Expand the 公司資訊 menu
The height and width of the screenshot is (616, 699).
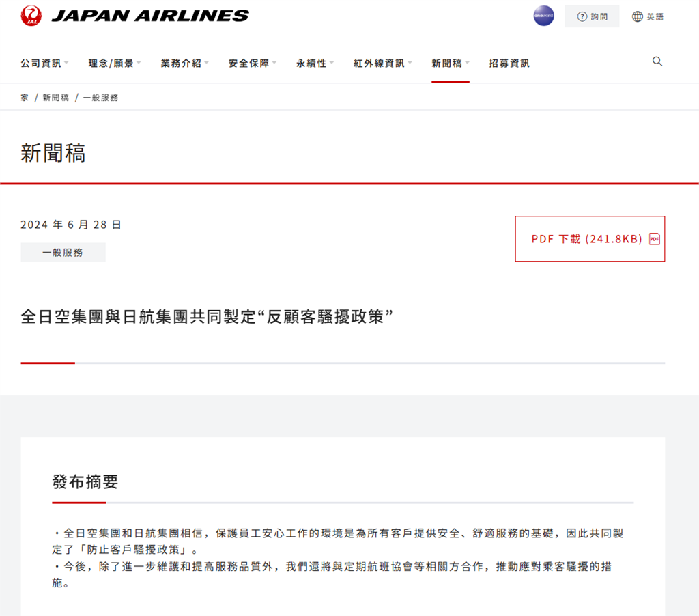[44, 64]
